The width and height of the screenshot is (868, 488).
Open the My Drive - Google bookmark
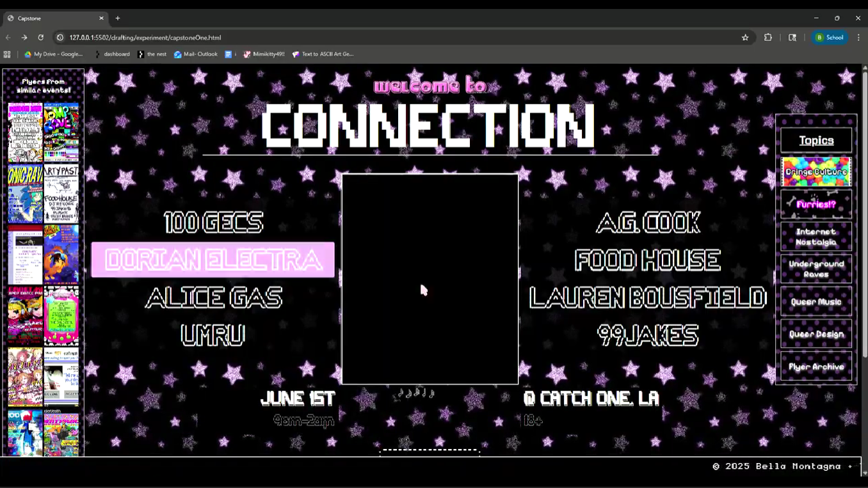[54, 54]
